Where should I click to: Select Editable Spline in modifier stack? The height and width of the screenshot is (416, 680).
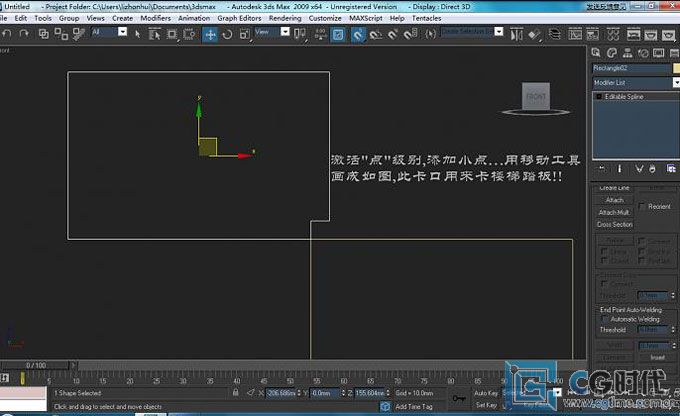click(x=624, y=97)
